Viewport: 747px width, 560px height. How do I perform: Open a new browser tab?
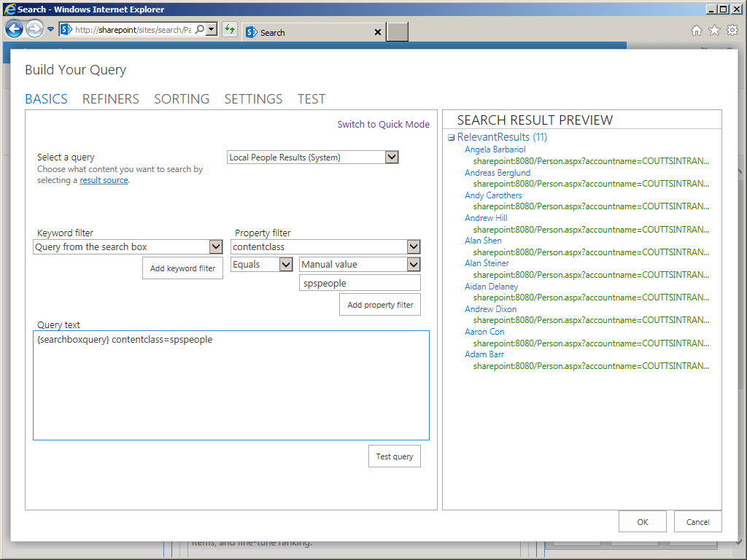[x=397, y=31]
